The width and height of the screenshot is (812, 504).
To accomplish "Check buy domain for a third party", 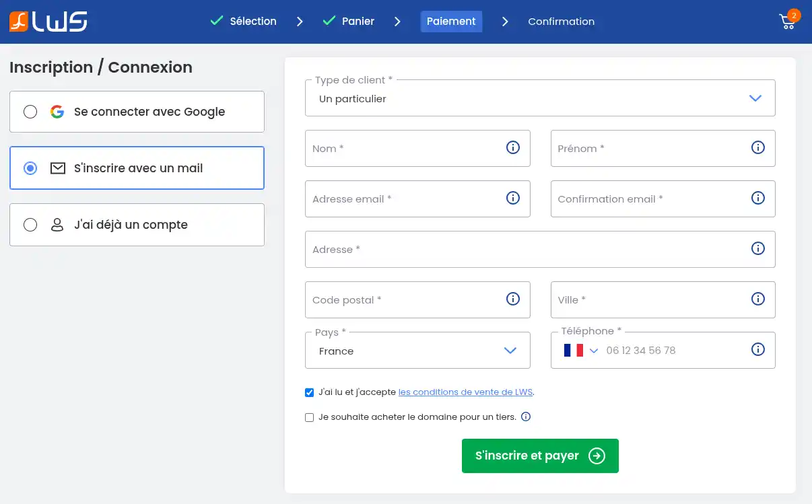I will tap(310, 417).
